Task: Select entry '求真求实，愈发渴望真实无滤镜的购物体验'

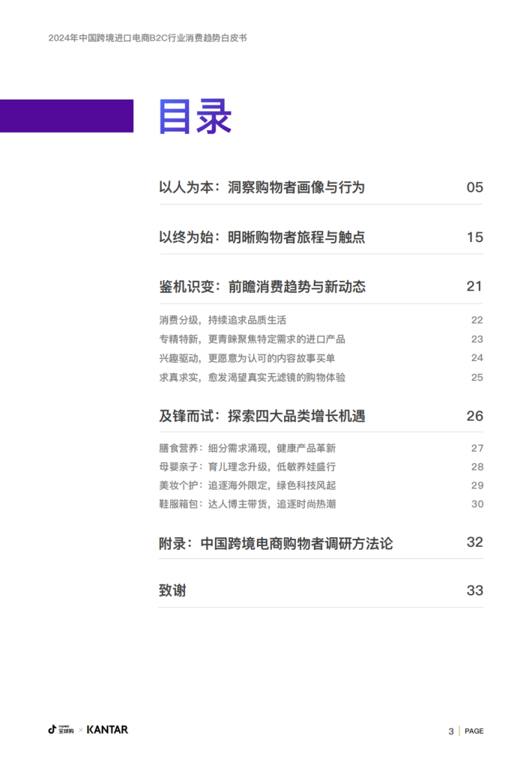Action: click(252, 377)
